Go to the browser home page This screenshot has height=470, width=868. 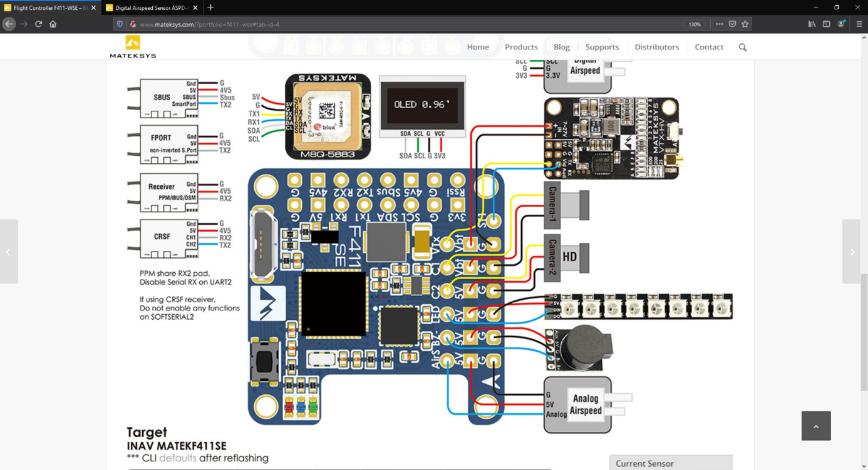coord(53,24)
